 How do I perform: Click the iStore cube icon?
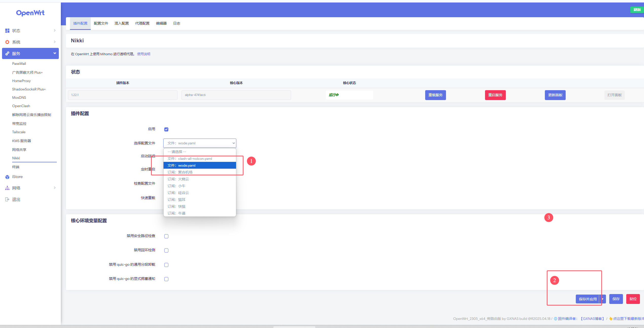coord(7,177)
